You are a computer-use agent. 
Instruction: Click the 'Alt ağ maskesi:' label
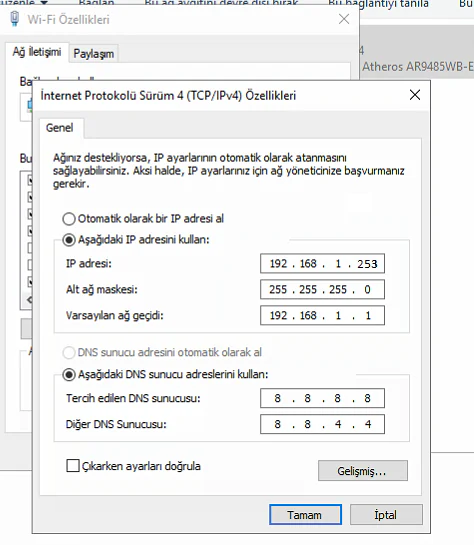point(102,290)
